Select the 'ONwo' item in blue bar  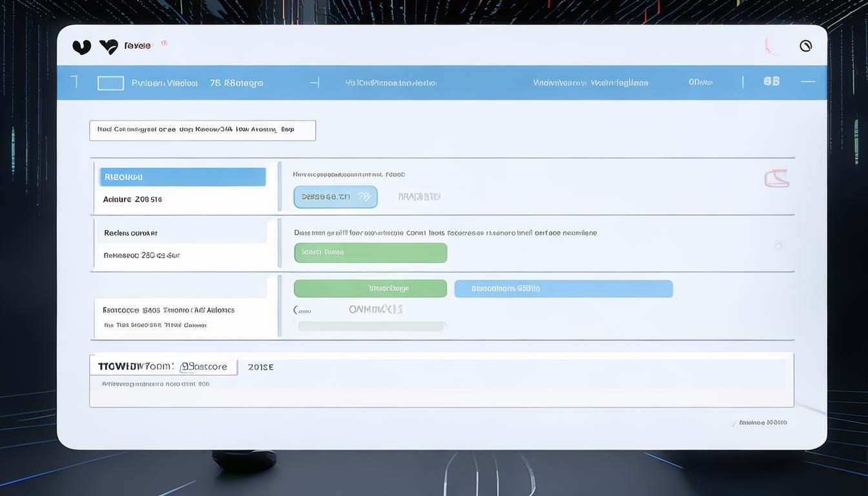(701, 82)
